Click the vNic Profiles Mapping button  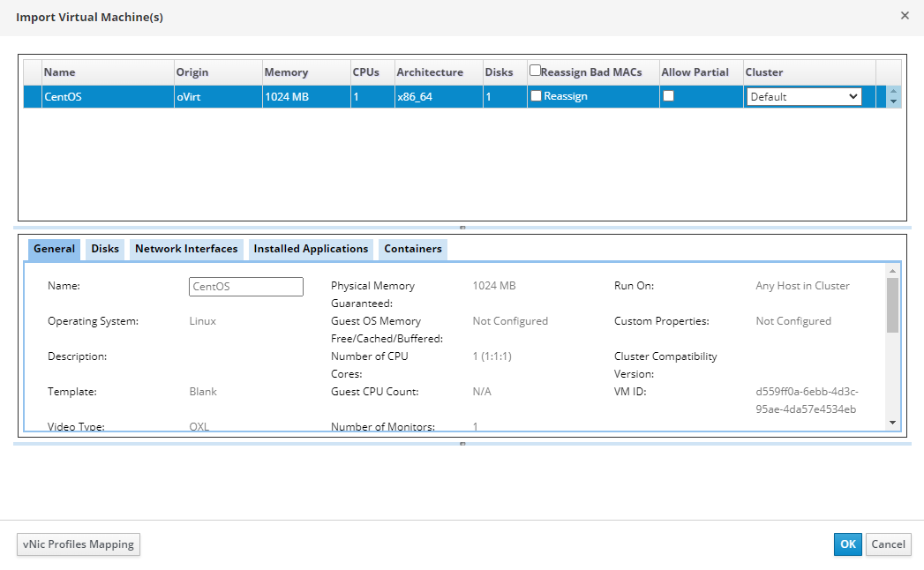[79, 544]
